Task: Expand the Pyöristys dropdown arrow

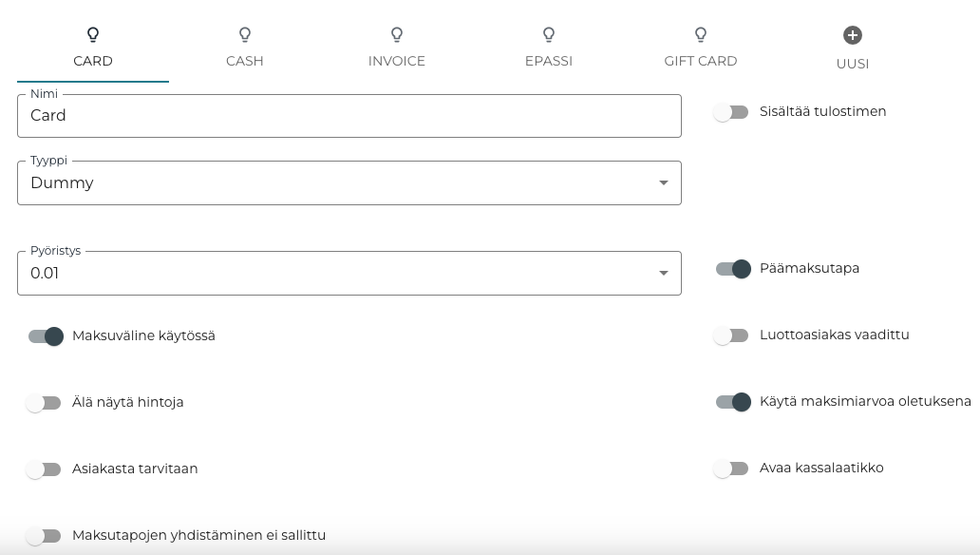Action: pyautogui.click(x=664, y=274)
